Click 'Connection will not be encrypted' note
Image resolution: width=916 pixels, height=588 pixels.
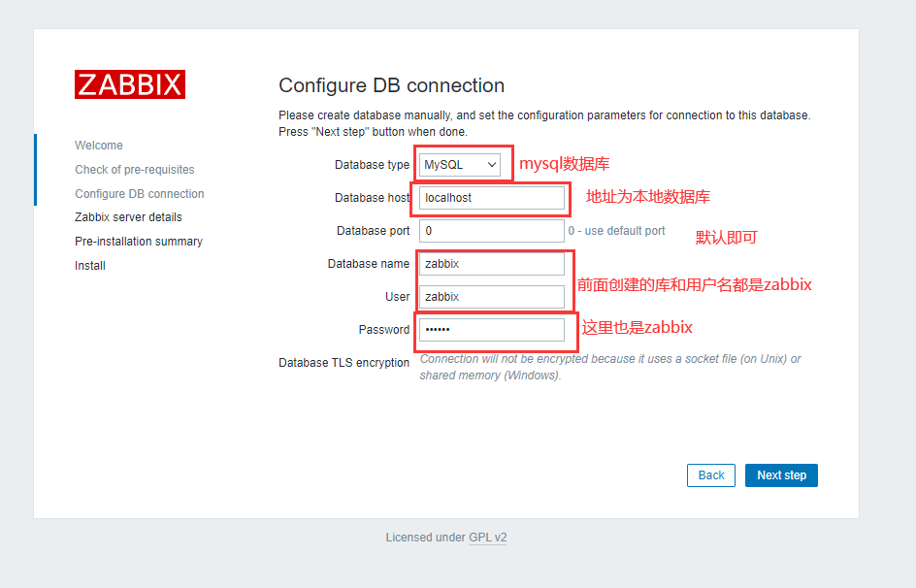(610, 367)
